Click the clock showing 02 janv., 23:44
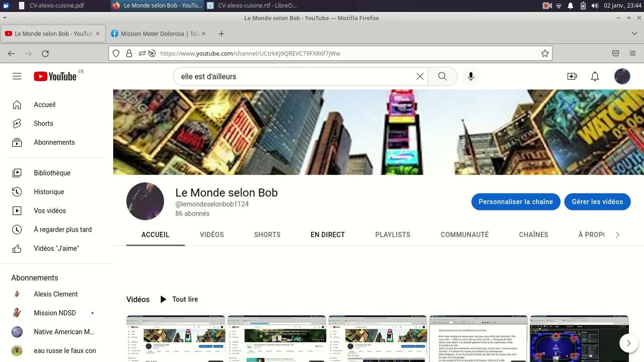This screenshot has width=644, height=362. tap(622, 6)
